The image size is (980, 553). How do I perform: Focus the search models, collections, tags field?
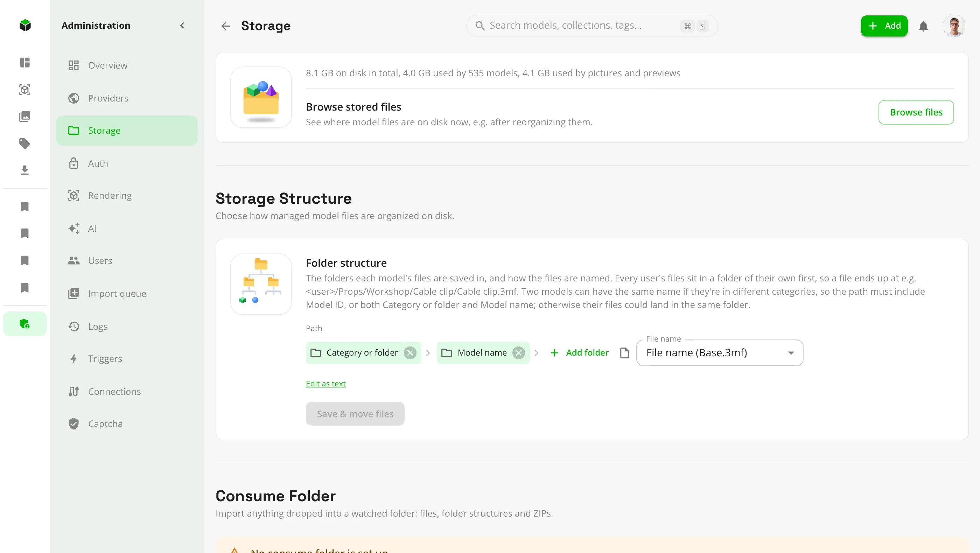click(592, 26)
